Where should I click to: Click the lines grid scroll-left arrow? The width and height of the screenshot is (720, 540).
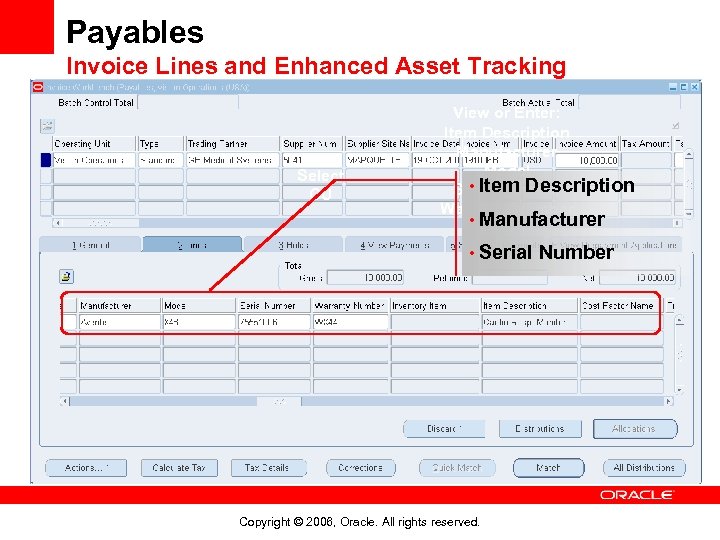click(x=65, y=402)
